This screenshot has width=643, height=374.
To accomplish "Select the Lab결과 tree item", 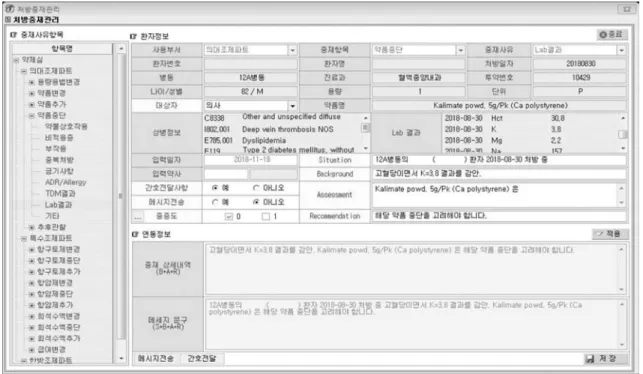I will coord(58,205).
